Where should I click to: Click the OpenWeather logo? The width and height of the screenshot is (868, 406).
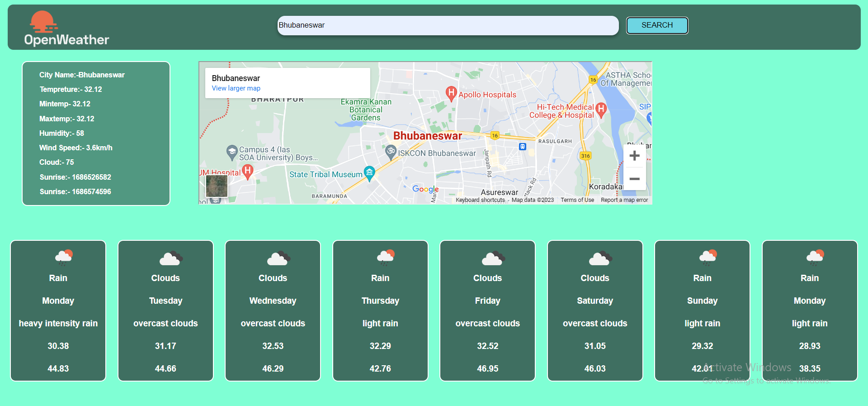66,29
